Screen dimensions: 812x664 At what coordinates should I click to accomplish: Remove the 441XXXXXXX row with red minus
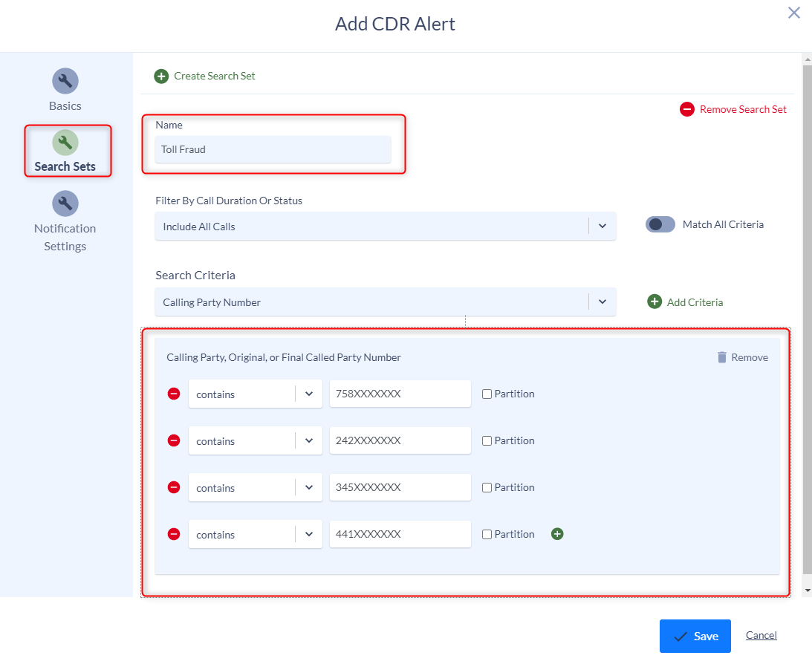point(174,534)
